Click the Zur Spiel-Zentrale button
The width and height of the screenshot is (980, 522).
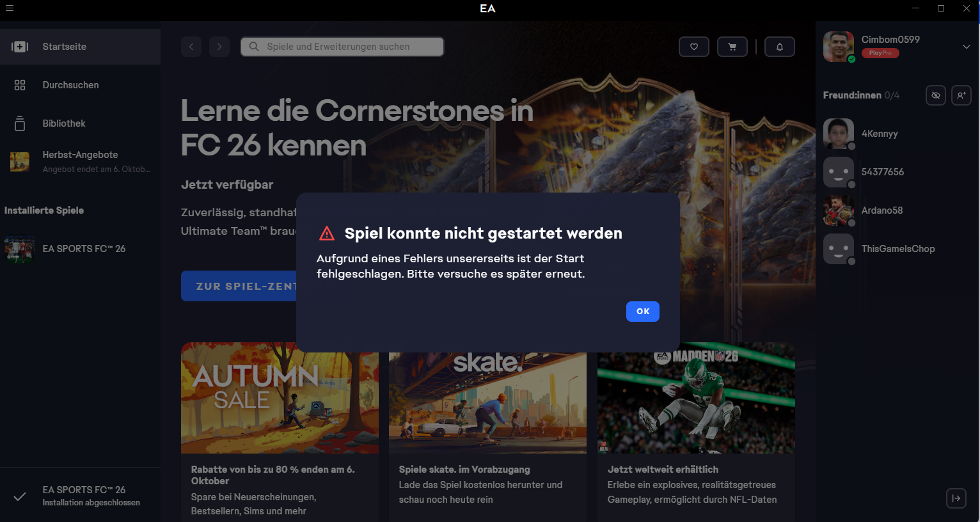(x=239, y=286)
